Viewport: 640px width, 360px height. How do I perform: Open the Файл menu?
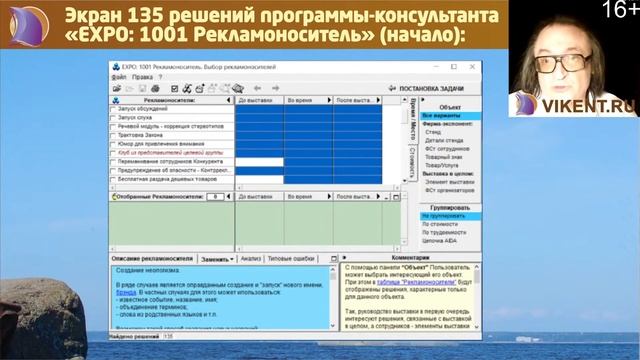tap(119, 77)
